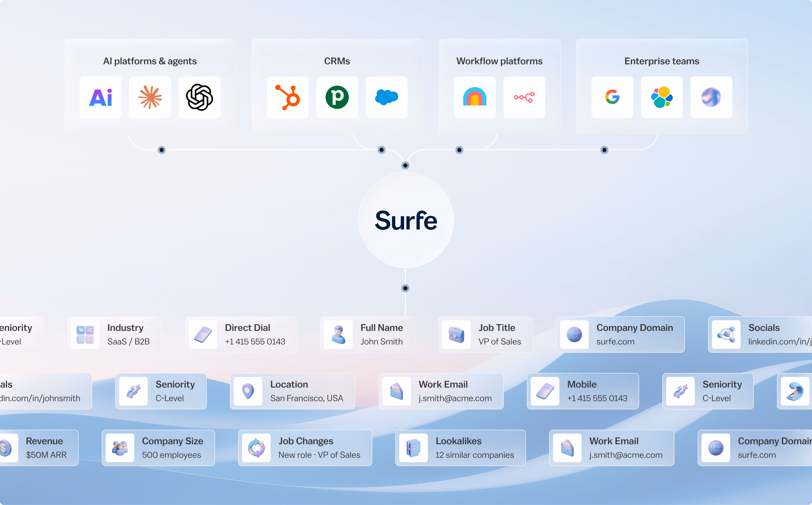The image size is (812, 505).
Task: Click the Industry grid icon
Action: pos(85,335)
